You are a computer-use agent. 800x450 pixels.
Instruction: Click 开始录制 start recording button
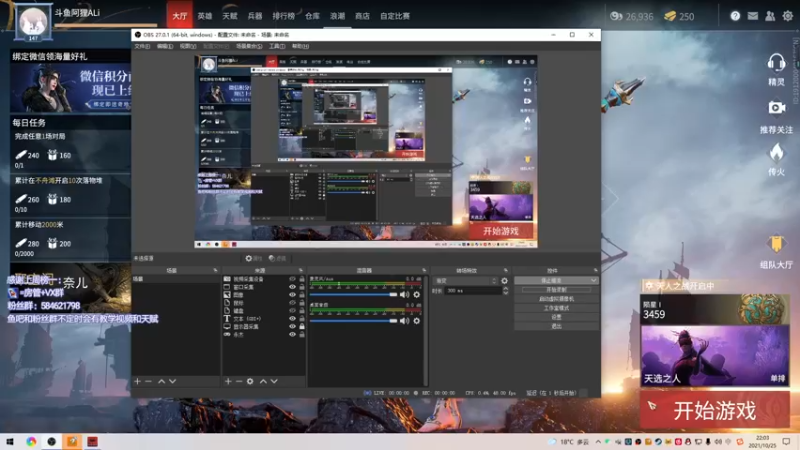pos(556,290)
